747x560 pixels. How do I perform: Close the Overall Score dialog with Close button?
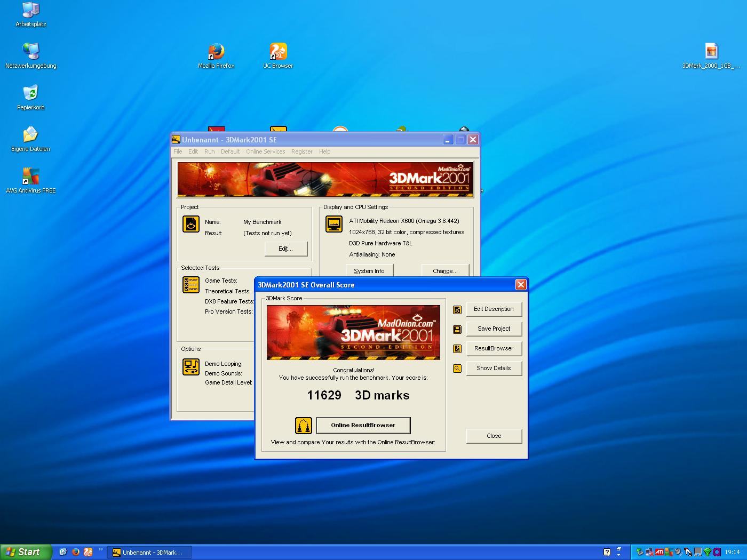(494, 436)
